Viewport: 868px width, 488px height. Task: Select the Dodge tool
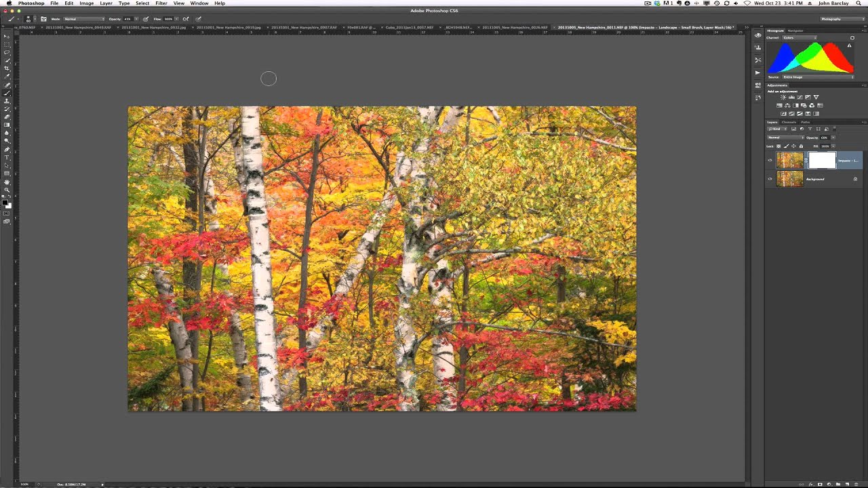click(6, 141)
